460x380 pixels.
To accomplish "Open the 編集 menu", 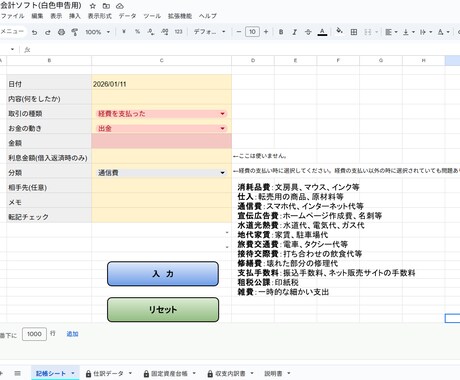I will 37,16.
